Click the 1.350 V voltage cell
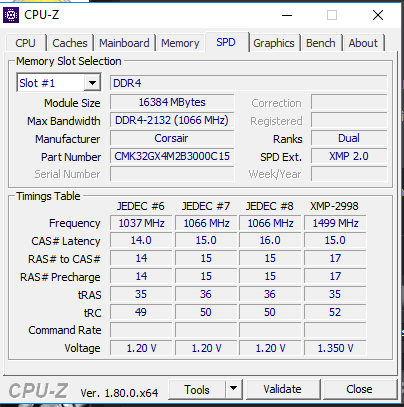This screenshot has width=404, height=407. click(x=335, y=348)
